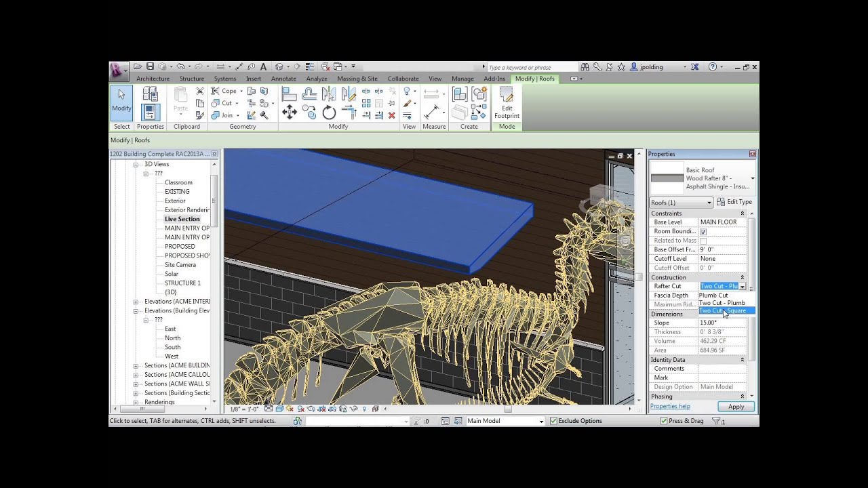
Task: Click the Create Group icon
Action: coord(460,94)
